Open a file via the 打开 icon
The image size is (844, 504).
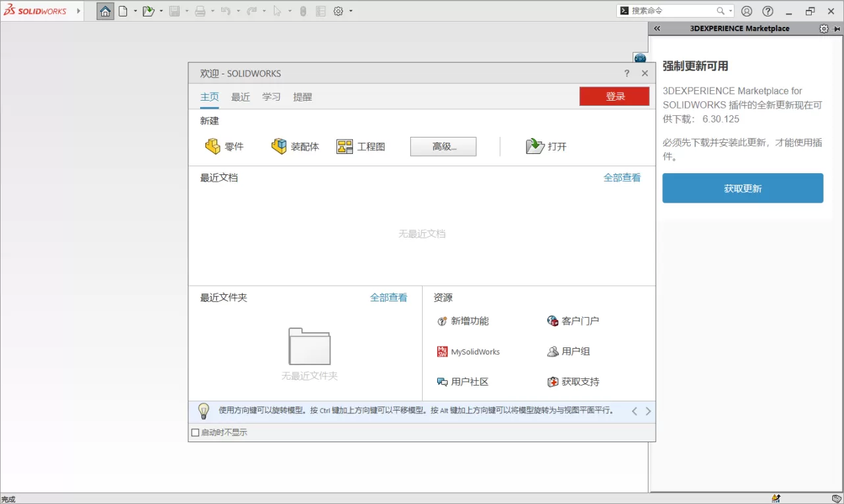[x=546, y=146]
